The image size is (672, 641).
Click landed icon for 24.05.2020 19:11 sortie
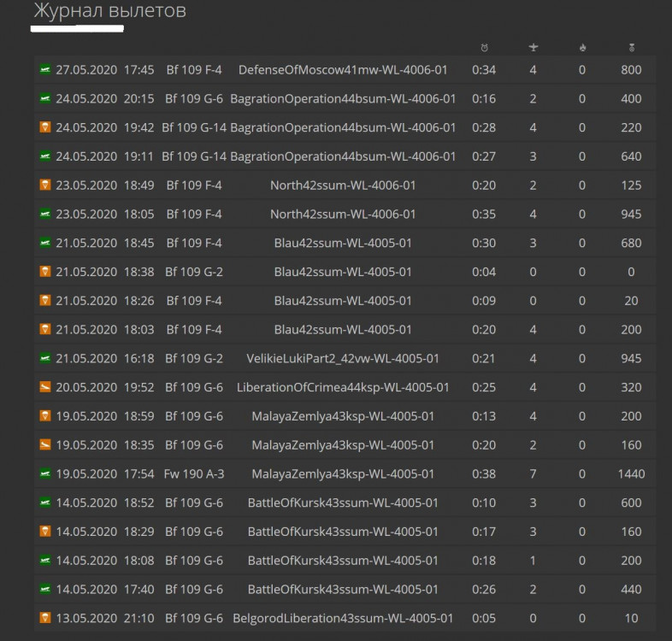45,156
